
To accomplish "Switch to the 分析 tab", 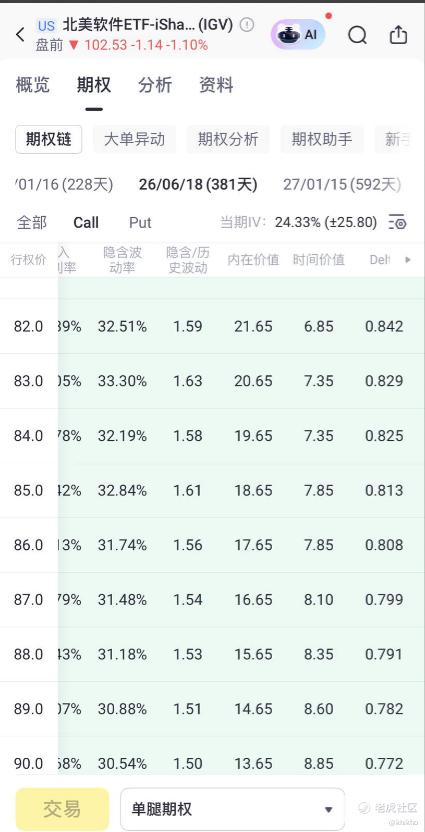I will coord(155,85).
